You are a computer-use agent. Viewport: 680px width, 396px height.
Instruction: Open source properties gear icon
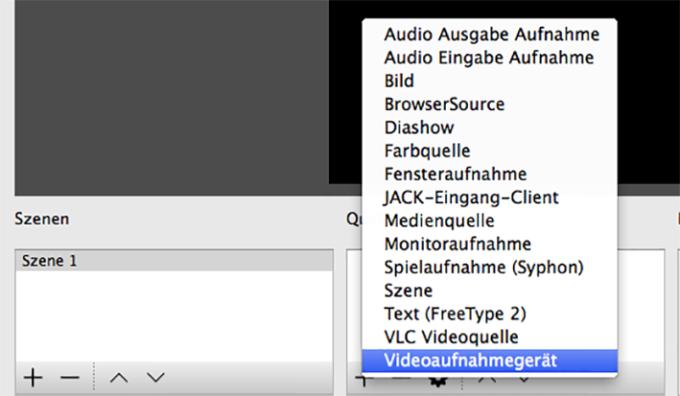(438, 382)
